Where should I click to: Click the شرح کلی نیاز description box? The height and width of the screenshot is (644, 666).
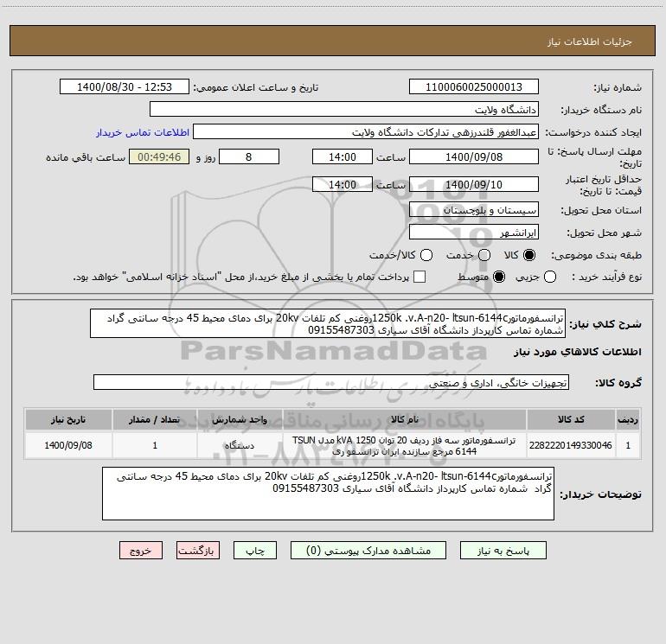(328, 323)
